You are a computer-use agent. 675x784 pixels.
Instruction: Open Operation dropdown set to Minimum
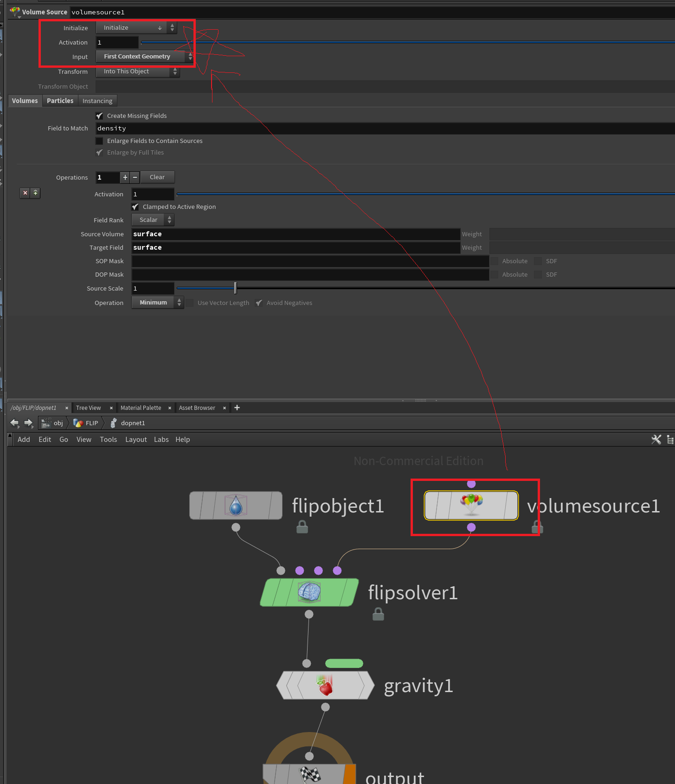[158, 303]
